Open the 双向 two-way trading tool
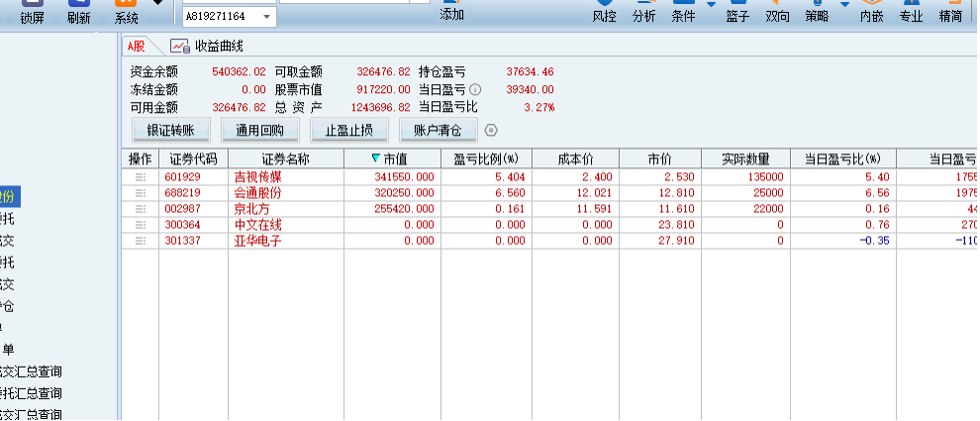The image size is (980, 421). pos(777,11)
